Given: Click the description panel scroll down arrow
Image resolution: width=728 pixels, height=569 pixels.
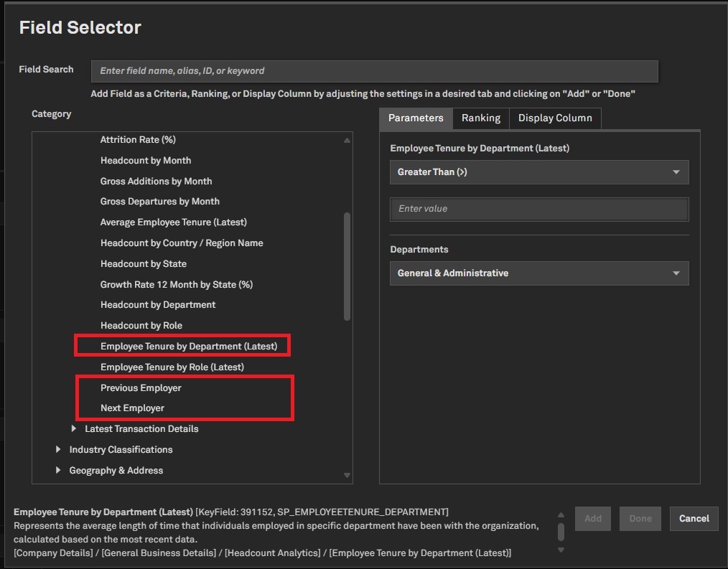Looking at the screenshot, I should (x=561, y=550).
